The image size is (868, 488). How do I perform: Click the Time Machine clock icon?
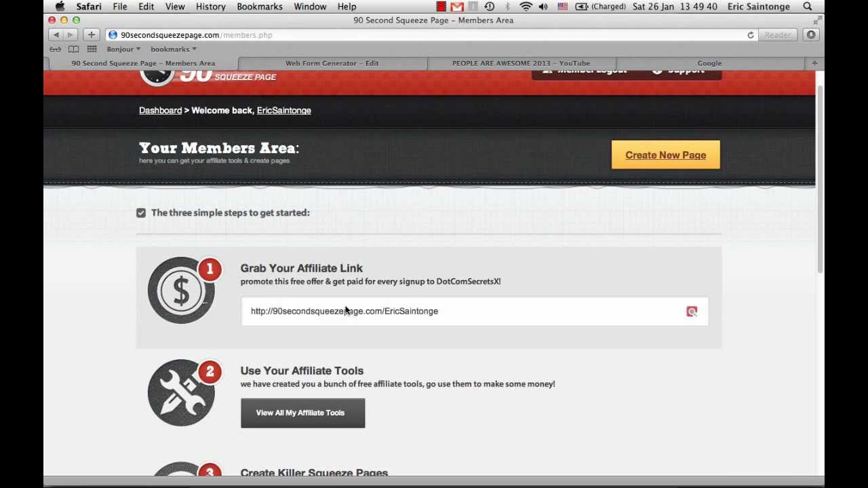489,6
